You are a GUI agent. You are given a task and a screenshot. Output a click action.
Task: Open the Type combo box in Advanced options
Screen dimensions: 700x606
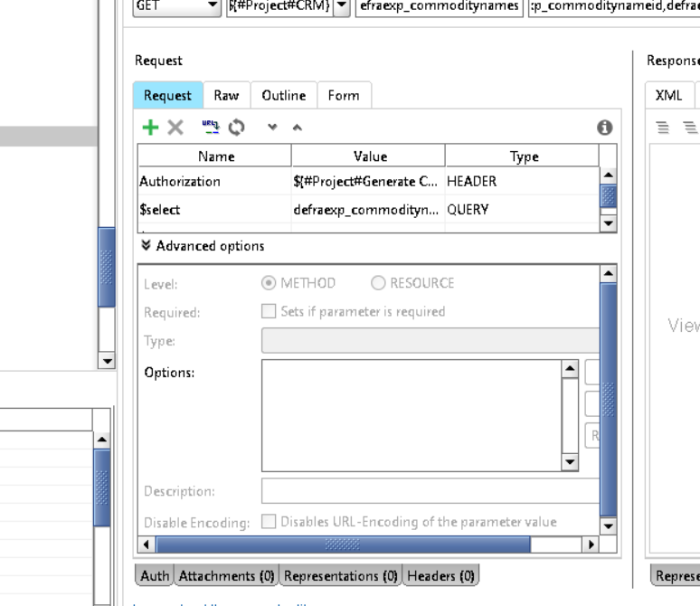point(430,340)
